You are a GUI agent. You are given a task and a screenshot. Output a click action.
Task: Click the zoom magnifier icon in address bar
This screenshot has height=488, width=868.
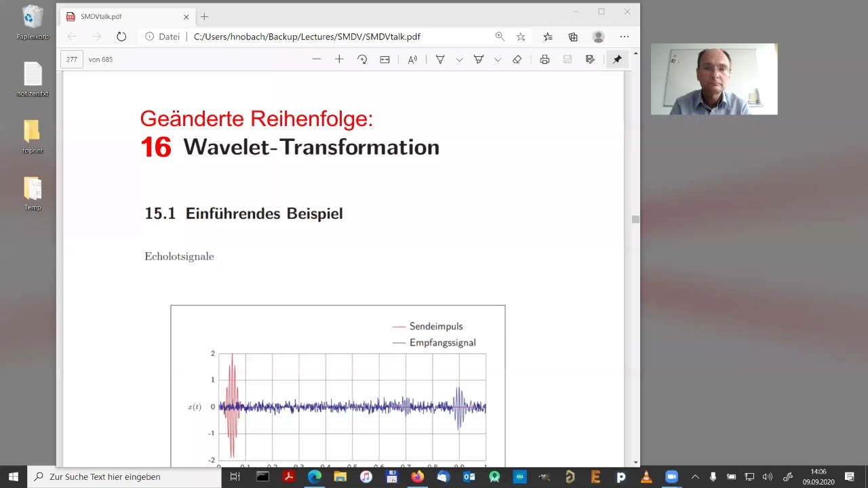500,37
